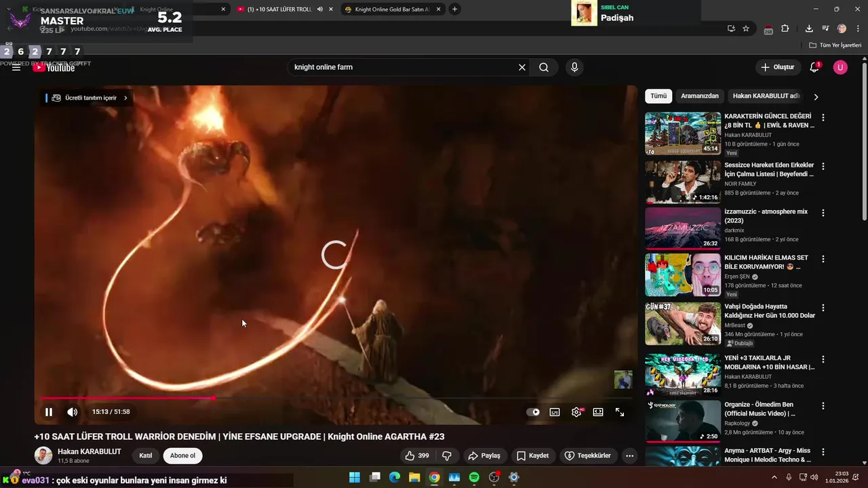Open the Chrome three-dot menu
This screenshot has width=868, height=488.
click(x=857, y=28)
